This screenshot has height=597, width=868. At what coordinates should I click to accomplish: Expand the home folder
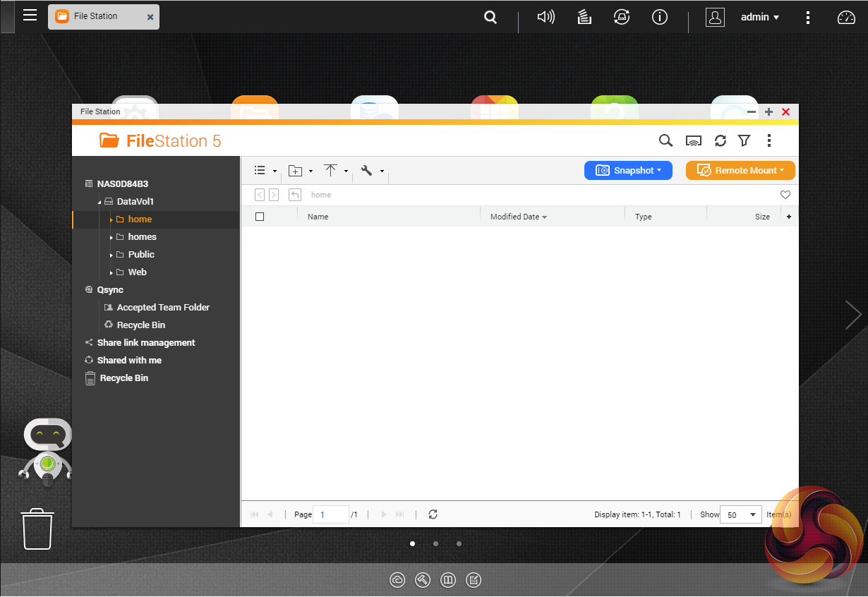111,219
